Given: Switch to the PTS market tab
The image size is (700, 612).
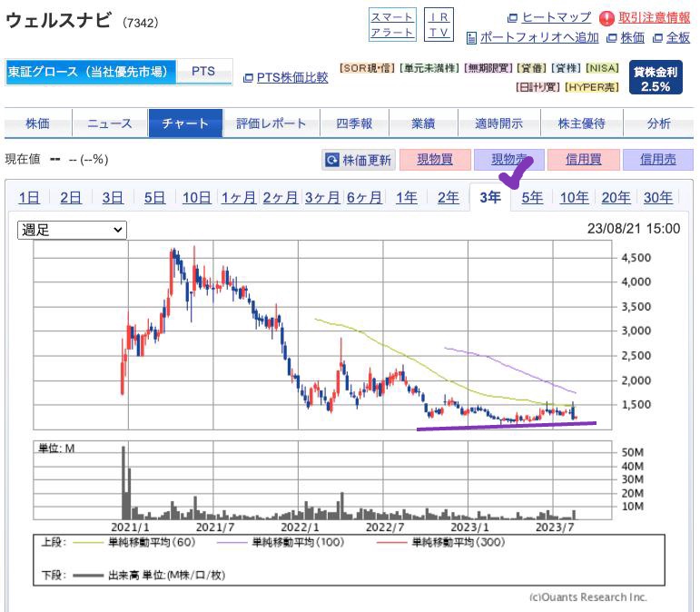Looking at the screenshot, I should [203, 72].
